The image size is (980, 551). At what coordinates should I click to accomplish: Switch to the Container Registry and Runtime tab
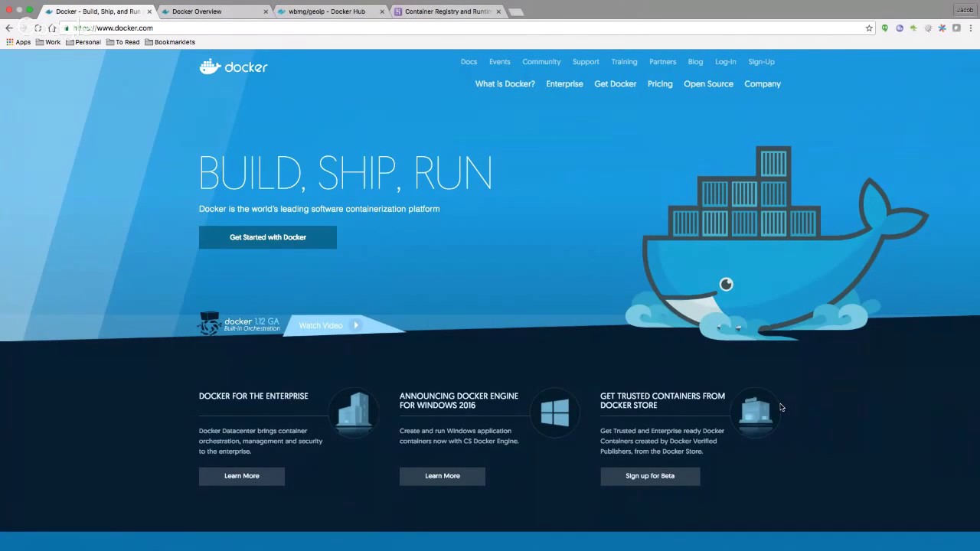click(447, 11)
